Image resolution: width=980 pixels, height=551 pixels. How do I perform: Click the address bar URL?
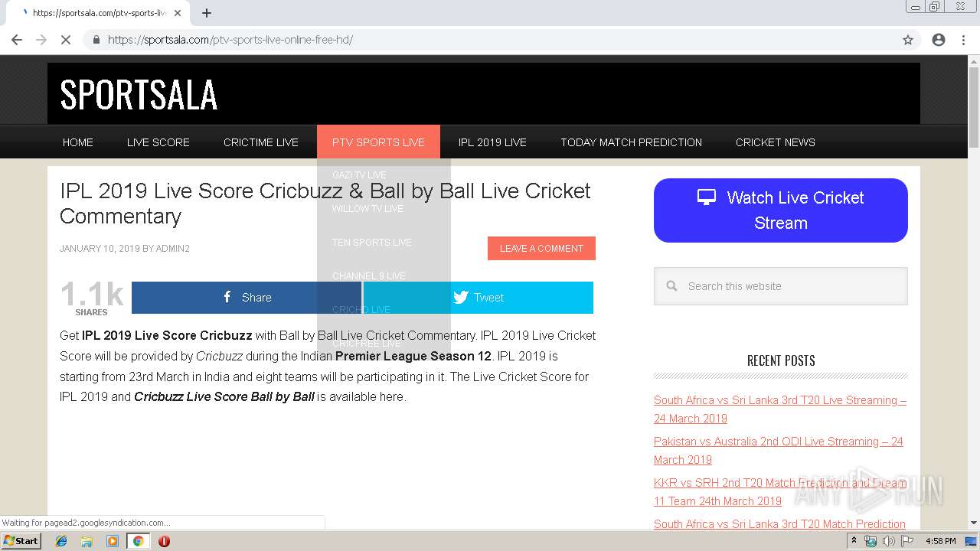tap(230, 40)
